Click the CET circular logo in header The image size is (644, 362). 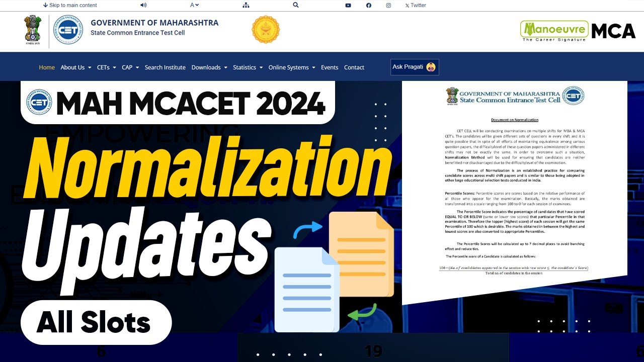point(68,30)
